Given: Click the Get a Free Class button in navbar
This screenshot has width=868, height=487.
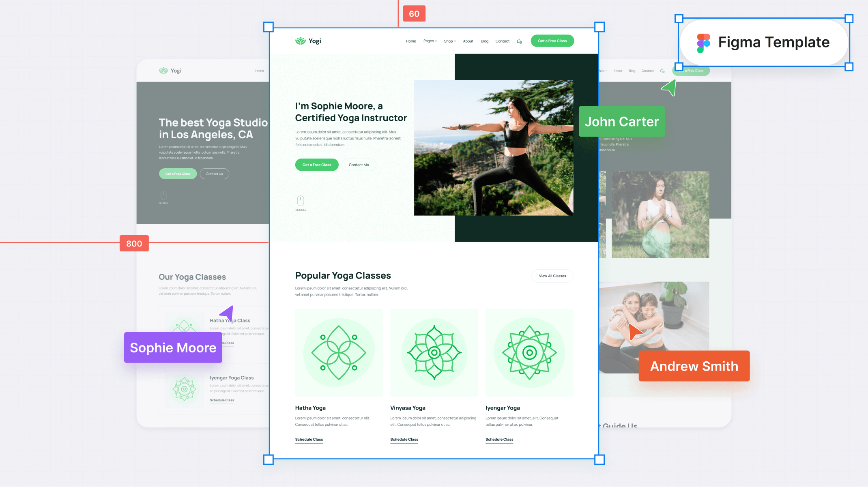Looking at the screenshot, I should click(552, 41).
